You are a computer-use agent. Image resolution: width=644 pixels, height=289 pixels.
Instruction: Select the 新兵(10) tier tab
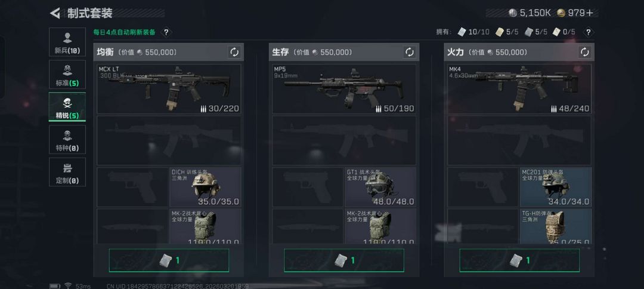pyautogui.click(x=67, y=42)
